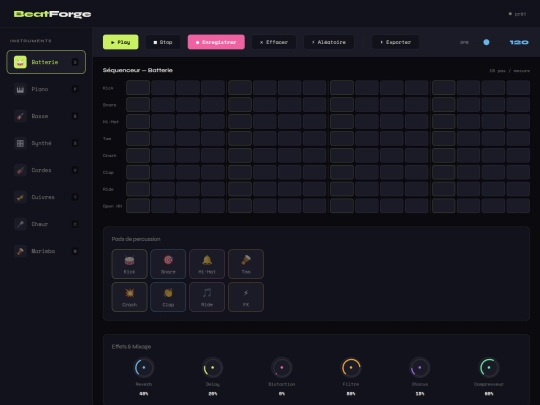
Task: Click the 'Effets & Mixage' title
Action: click(131, 346)
